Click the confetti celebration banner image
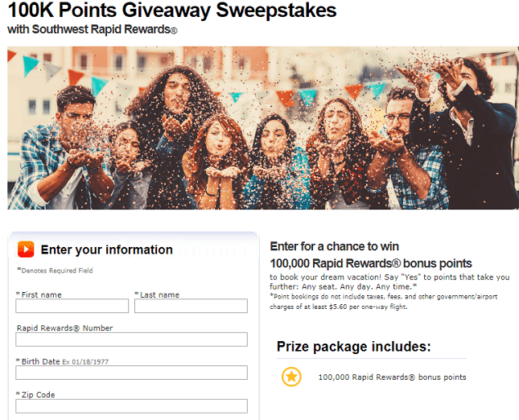The image size is (519, 420). pos(263,128)
